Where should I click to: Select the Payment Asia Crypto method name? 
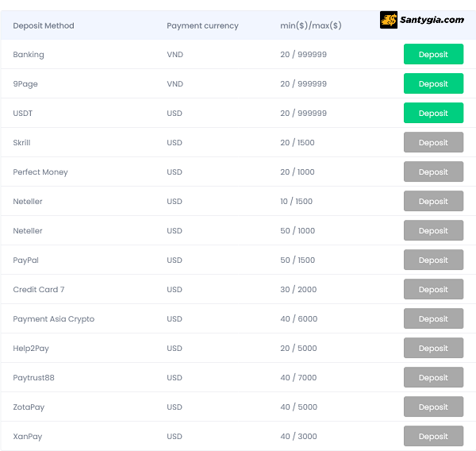coord(53,319)
